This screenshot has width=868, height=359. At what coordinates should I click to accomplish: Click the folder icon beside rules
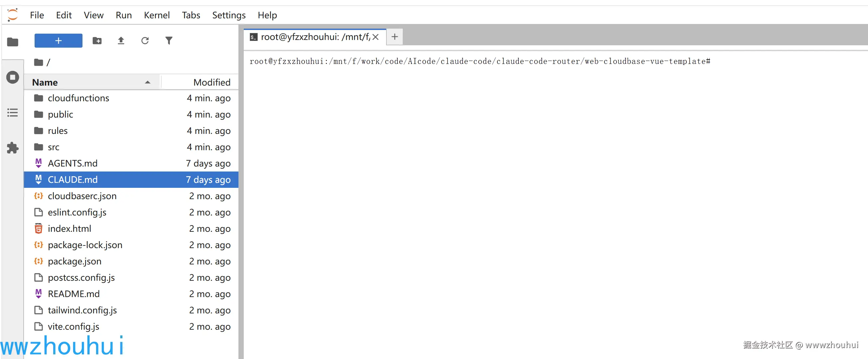pyautogui.click(x=39, y=131)
